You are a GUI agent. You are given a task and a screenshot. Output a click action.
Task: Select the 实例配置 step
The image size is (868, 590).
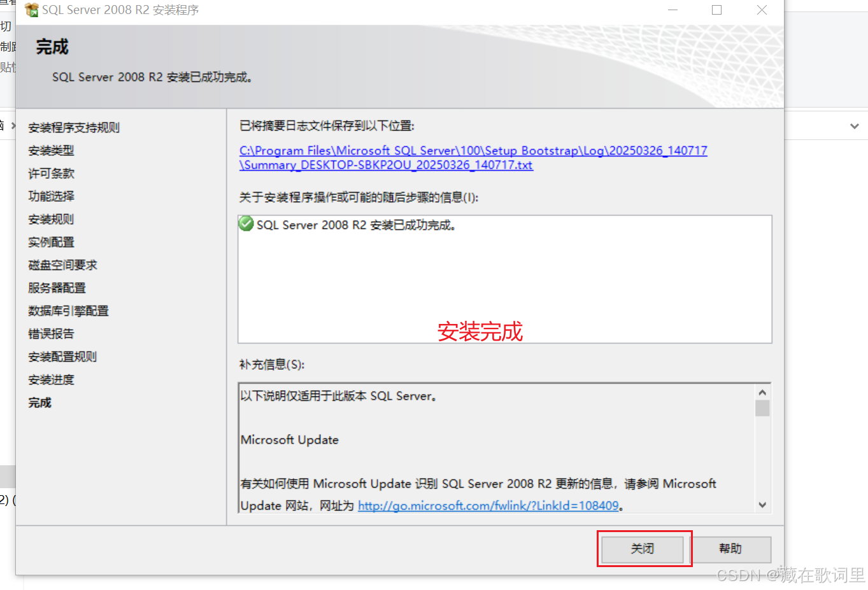point(51,242)
